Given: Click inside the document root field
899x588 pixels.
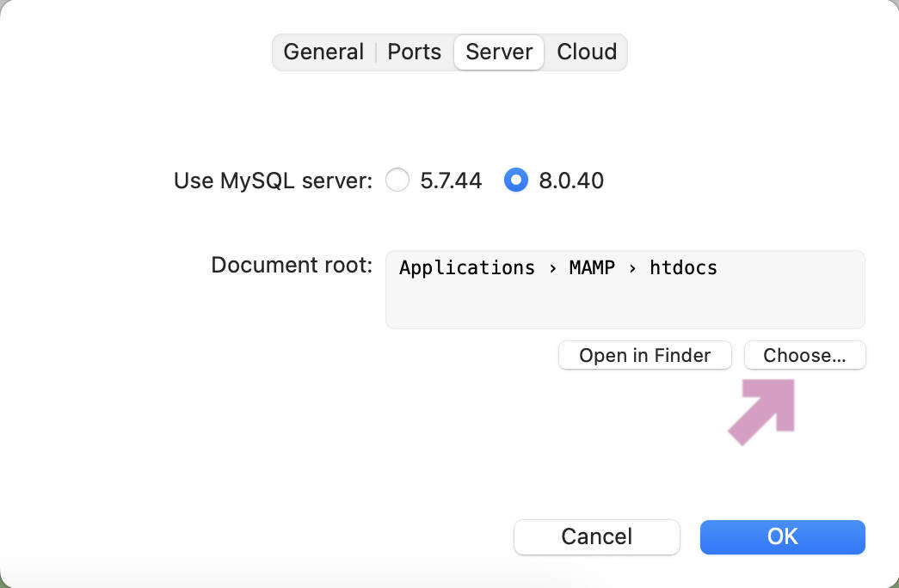Looking at the screenshot, I should point(625,301).
